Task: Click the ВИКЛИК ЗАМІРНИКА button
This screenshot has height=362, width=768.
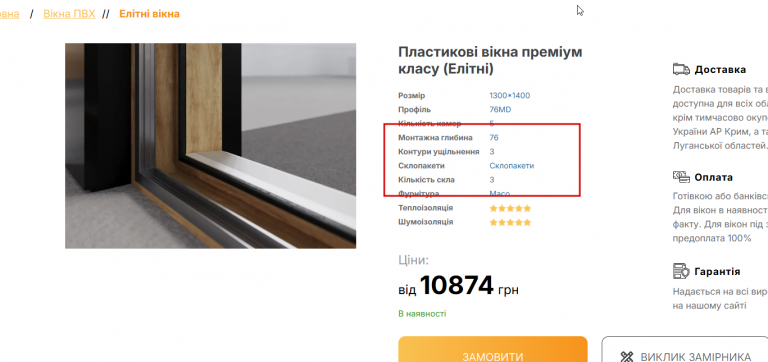Action: (685, 349)
